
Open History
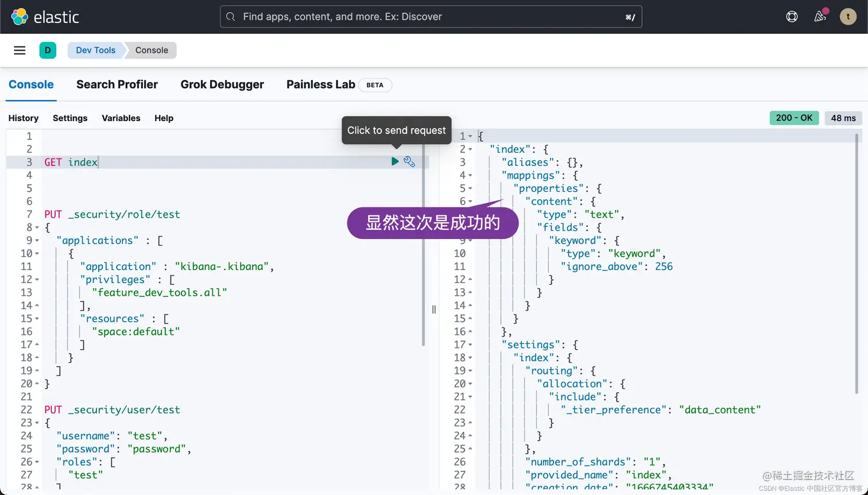pyautogui.click(x=24, y=118)
